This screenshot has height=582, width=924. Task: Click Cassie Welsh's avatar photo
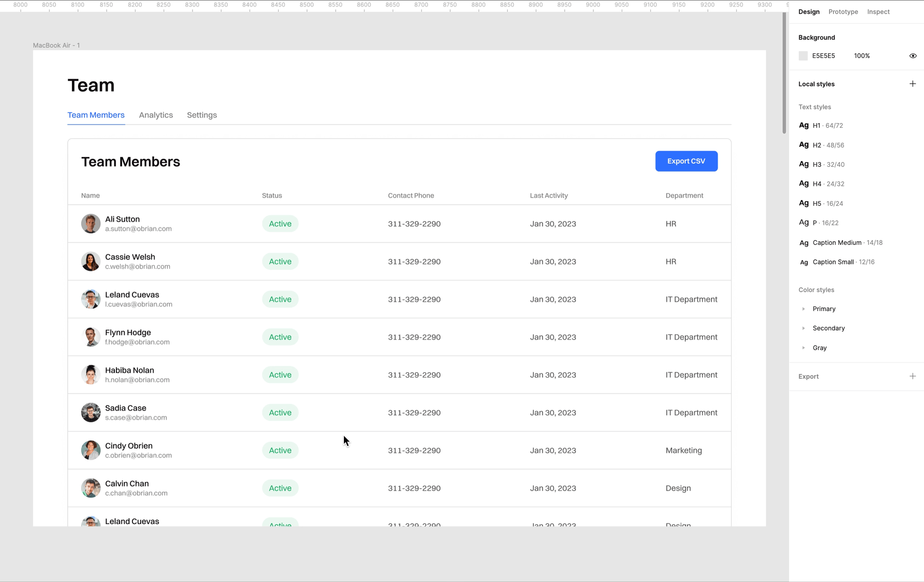click(91, 261)
